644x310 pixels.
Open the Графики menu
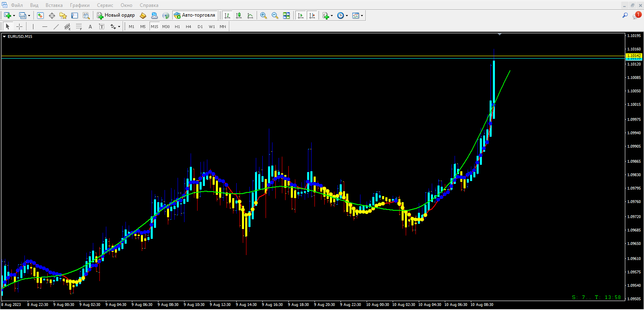coord(79,5)
